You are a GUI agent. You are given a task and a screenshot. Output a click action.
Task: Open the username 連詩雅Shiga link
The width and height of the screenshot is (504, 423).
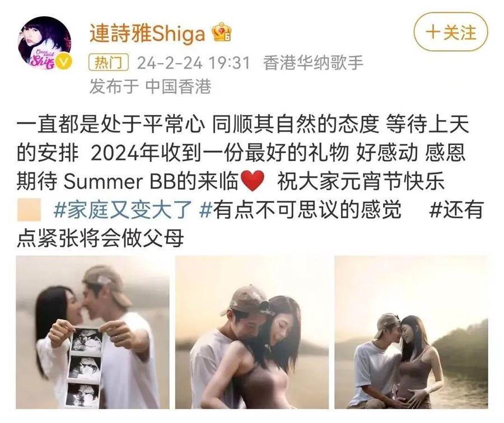tap(147, 33)
